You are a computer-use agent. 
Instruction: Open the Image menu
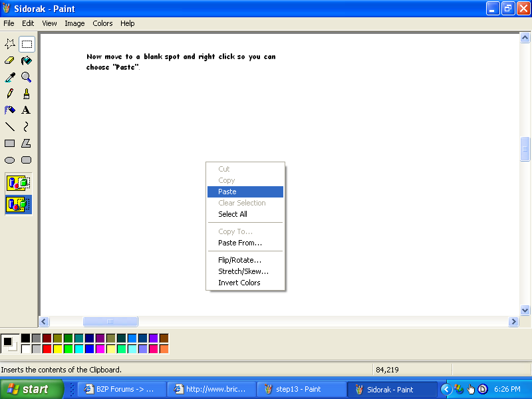click(74, 23)
